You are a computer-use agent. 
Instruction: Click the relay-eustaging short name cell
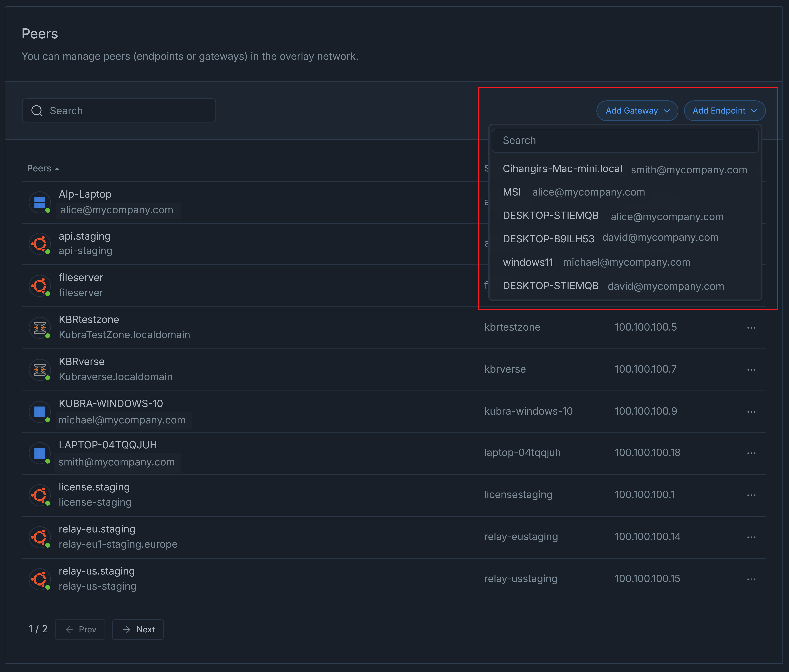(521, 537)
